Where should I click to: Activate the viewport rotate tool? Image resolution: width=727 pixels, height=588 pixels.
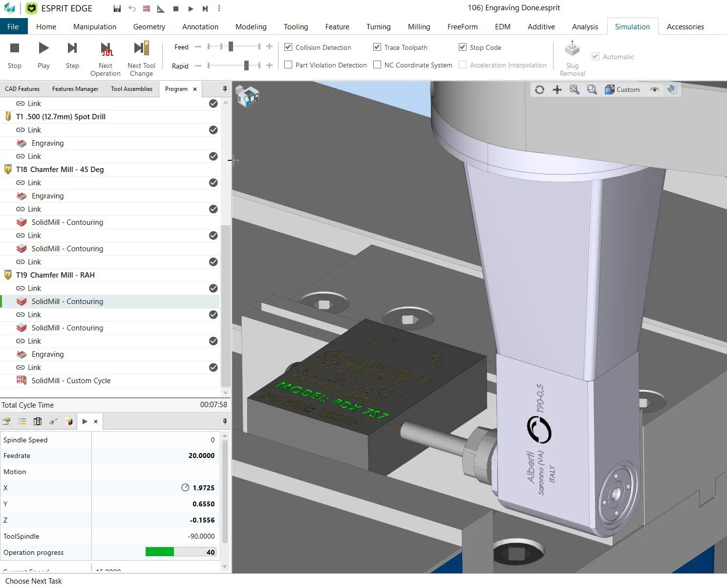(x=539, y=89)
